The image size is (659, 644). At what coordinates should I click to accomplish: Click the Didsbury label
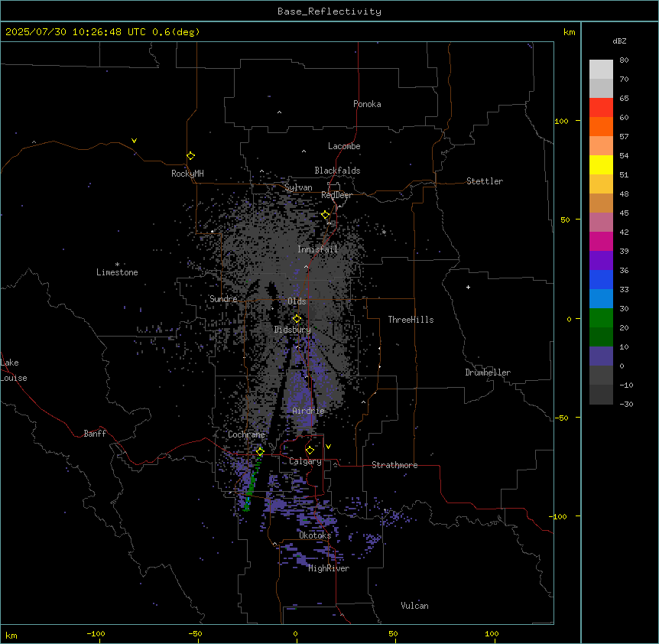[293, 330]
